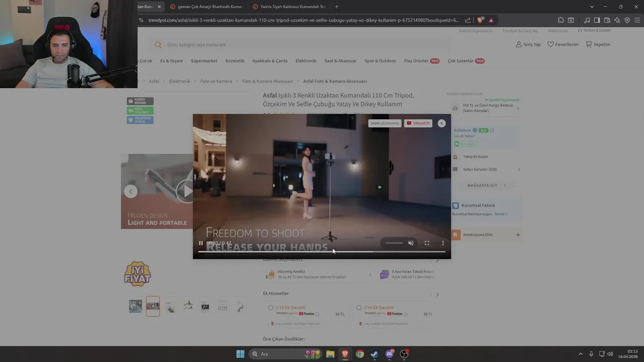The image size is (644, 362).
Task: Adjust the video volume slider
Action: pos(394,243)
